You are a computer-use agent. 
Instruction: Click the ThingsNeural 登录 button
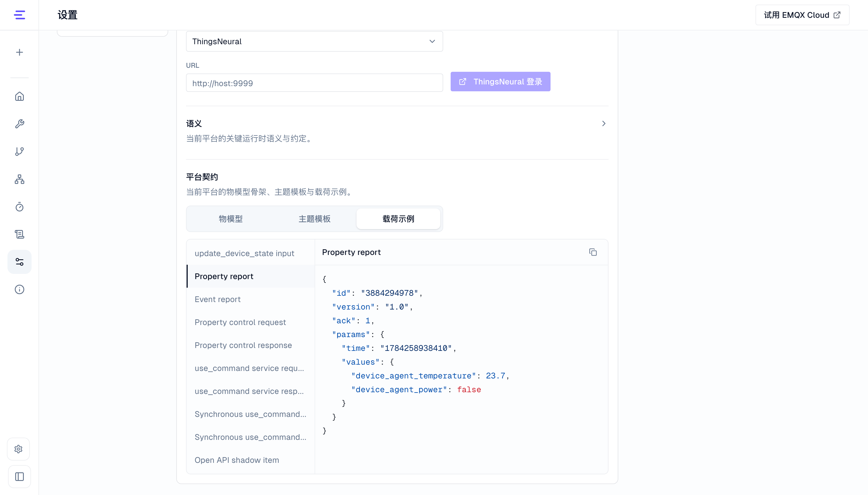pyautogui.click(x=500, y=82)
